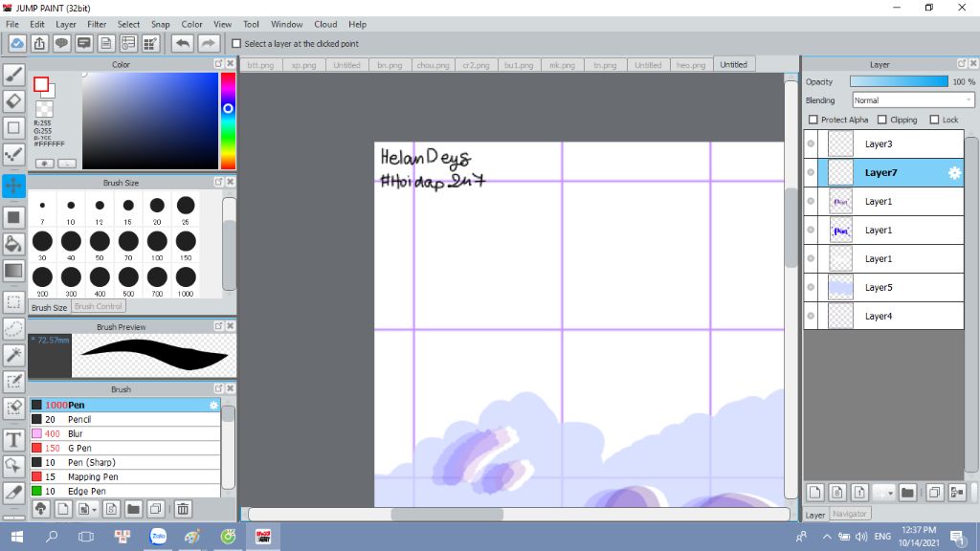Open the Blending mode dropdown
This screenshot has height=551, width=980.
click(x=913, y=99)
